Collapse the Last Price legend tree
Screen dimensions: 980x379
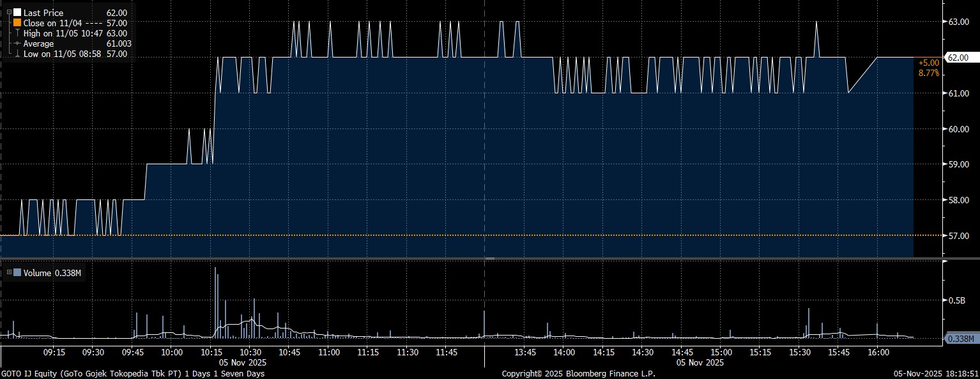[x=9, y=12]
